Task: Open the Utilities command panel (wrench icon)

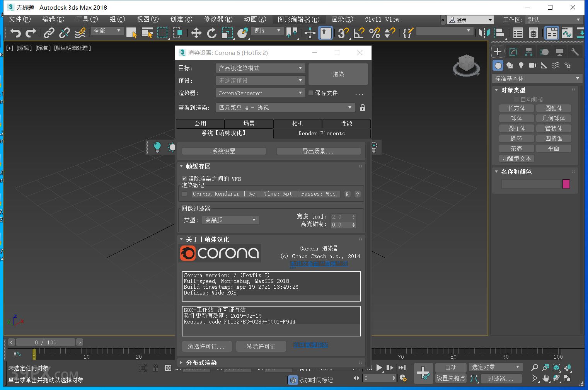Action: point(575,51)
